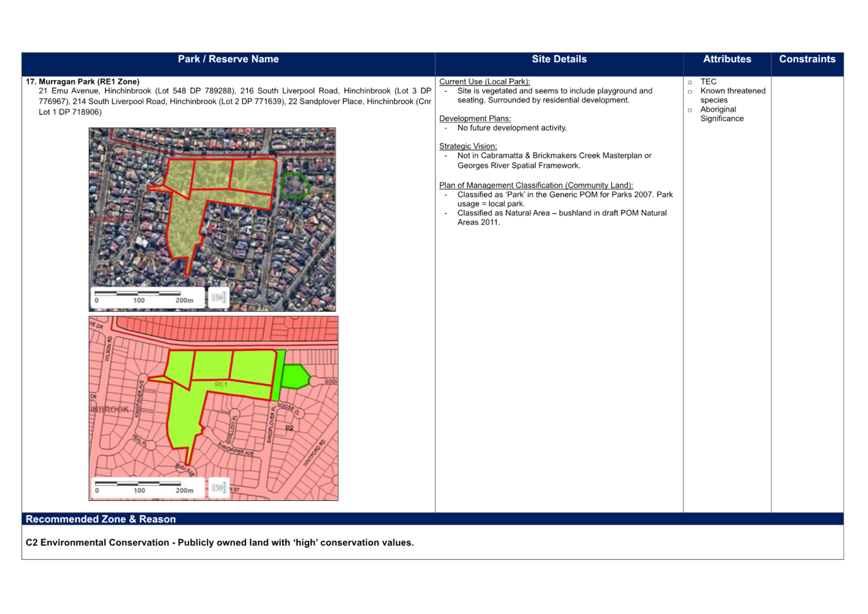
Task: Click the Current Use (Local Park) heading
Action: point(484,82)
